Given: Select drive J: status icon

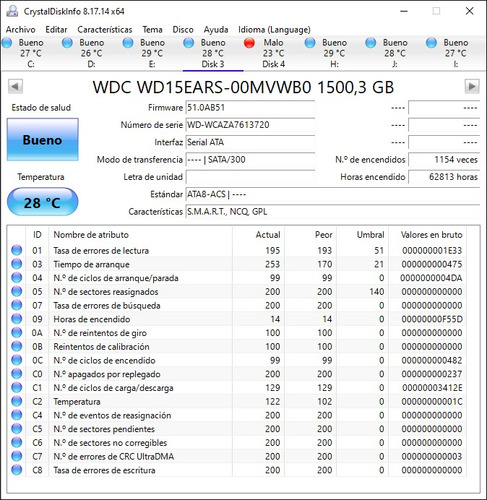Looking at the screenshot, I should [371, 43].
